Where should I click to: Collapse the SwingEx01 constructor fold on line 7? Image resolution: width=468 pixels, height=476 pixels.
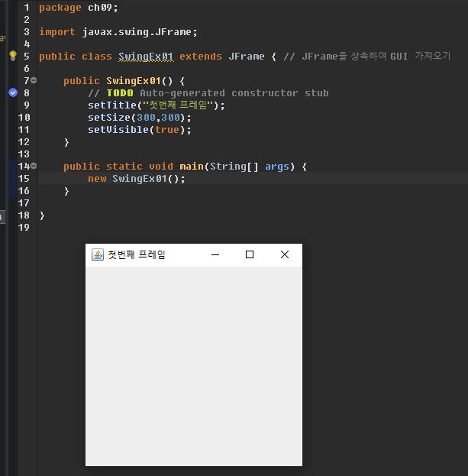tap(34, 80)
